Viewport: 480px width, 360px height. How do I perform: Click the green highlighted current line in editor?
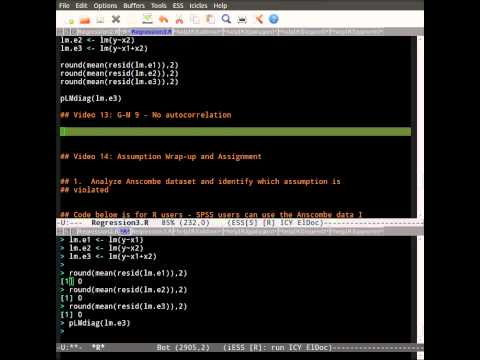(235, 132)
